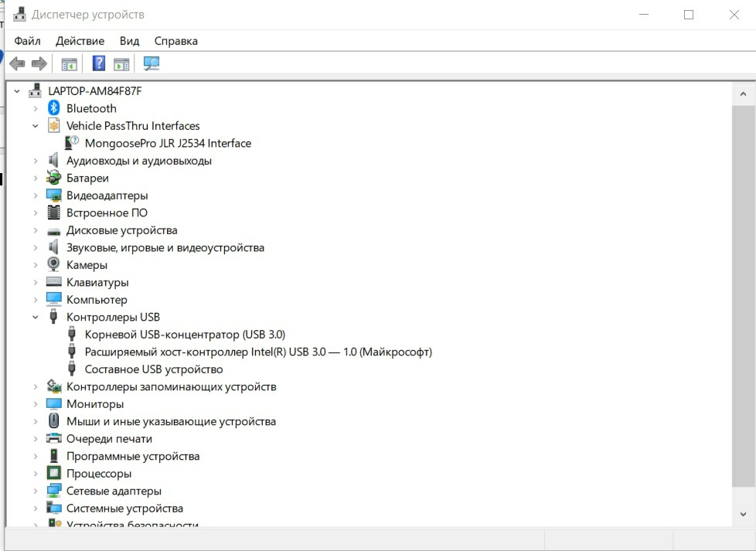The image size is (756, 551).
Task: Click the Встроенное ПО chip icon
Action: click(53, 213)
